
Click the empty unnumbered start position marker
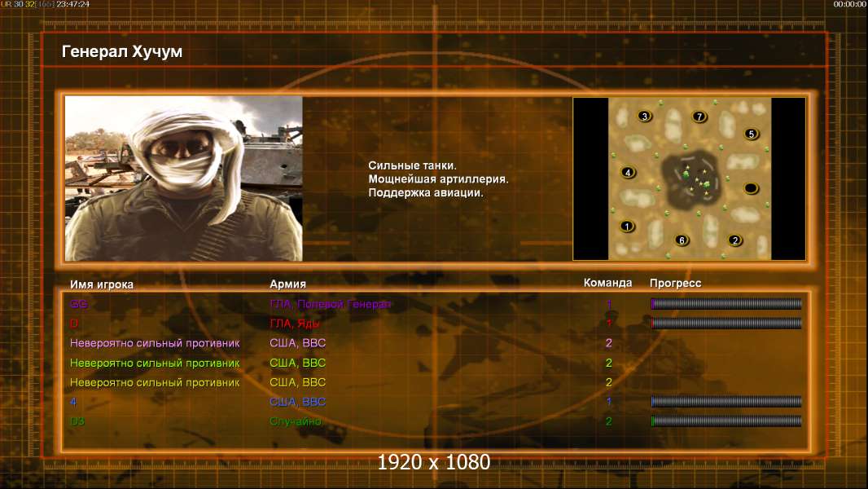point(751,189)
